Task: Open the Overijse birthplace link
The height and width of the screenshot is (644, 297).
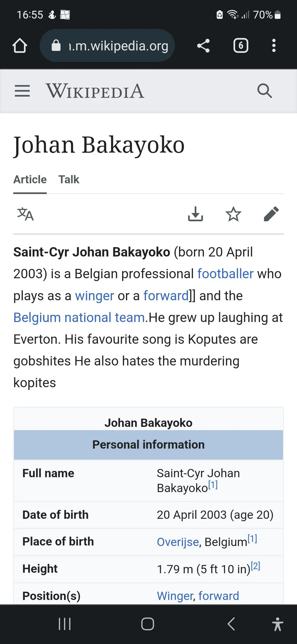Action: 178,542
